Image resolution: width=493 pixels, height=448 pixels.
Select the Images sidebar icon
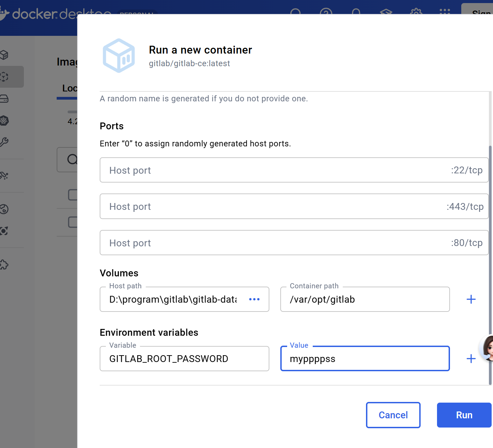4,77
